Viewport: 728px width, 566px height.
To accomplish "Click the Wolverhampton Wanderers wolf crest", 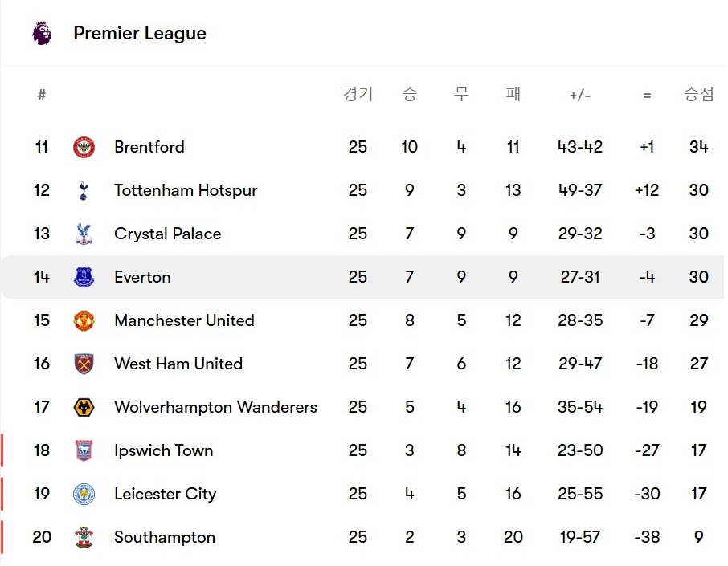I will (84, 407).
